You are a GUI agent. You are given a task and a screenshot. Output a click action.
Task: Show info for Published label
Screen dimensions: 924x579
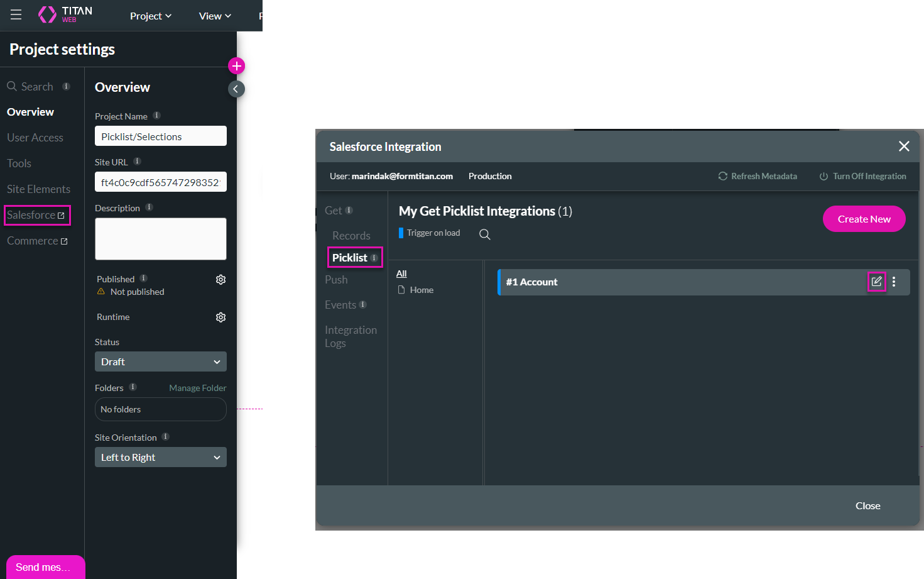(144, 278)
